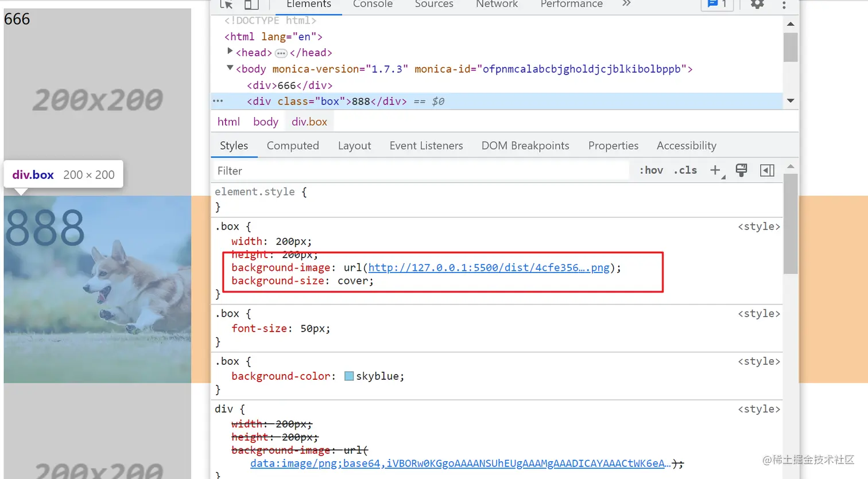Open the Properties tab

[613, 146]
